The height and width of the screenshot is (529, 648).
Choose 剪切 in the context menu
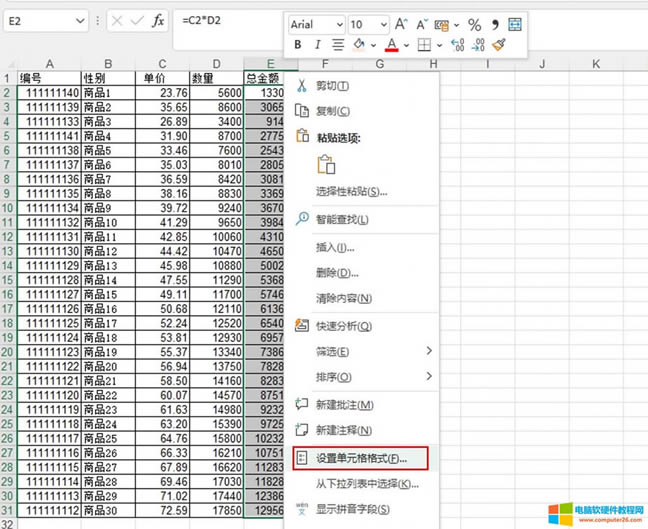tap(332, 86)
